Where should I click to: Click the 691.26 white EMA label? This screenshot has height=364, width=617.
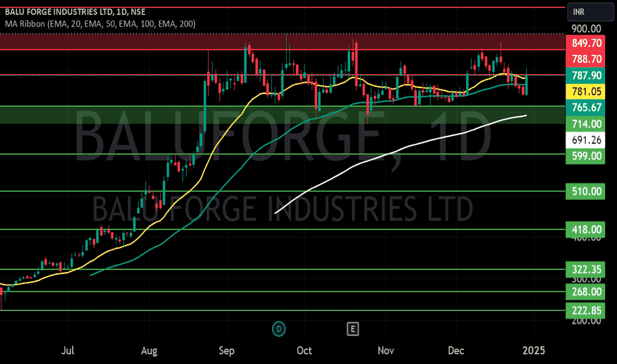[x=585, y=140]
